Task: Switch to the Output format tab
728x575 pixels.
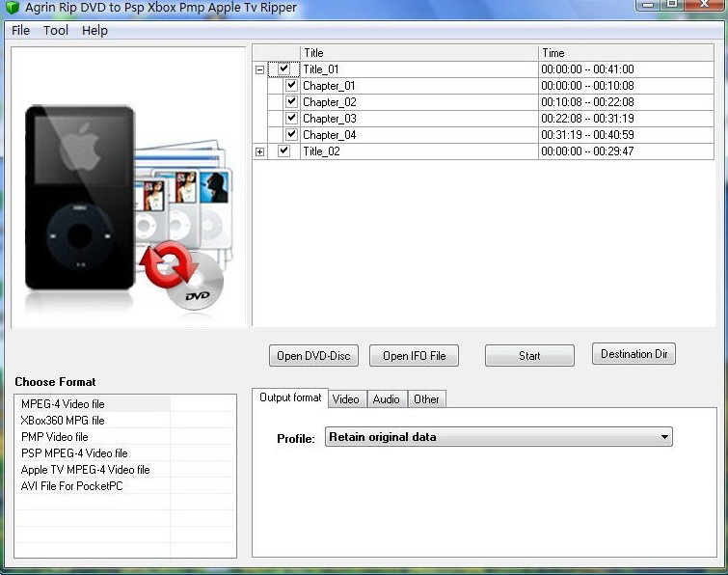Action: tap(290, 398)
